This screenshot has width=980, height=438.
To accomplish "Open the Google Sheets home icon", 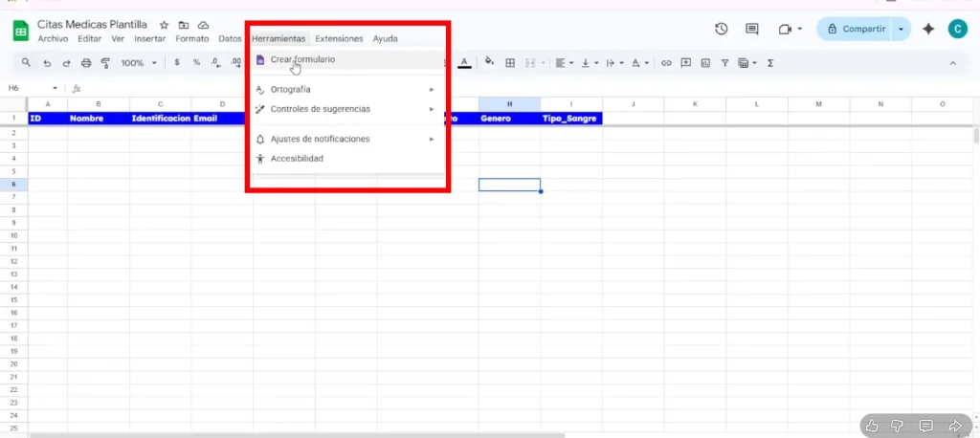I will pyautogui.click(x=21, y=31).
